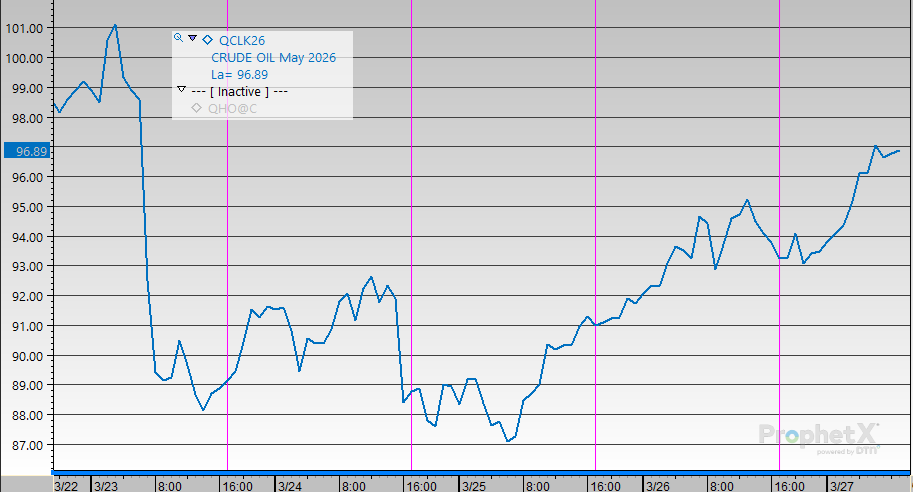Click the gray diamond marker beside QHO@C

coord(196,108)
